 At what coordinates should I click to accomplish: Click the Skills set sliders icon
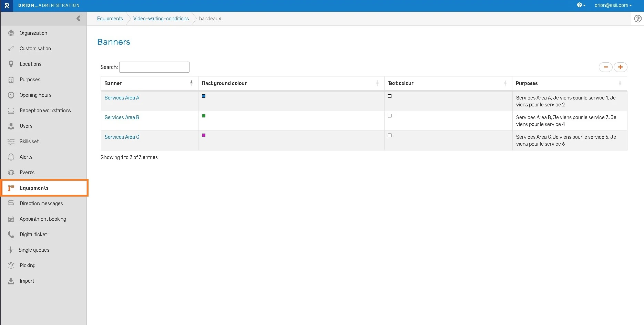coord(11,141)
